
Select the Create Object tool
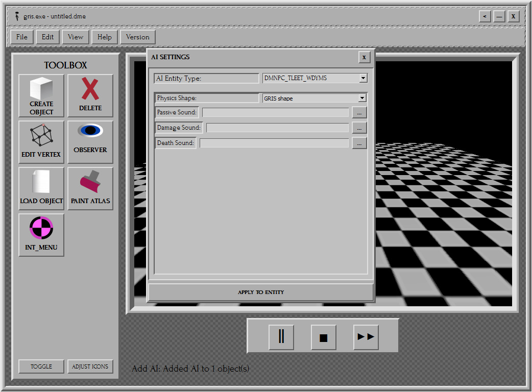[x=41, y=96]
